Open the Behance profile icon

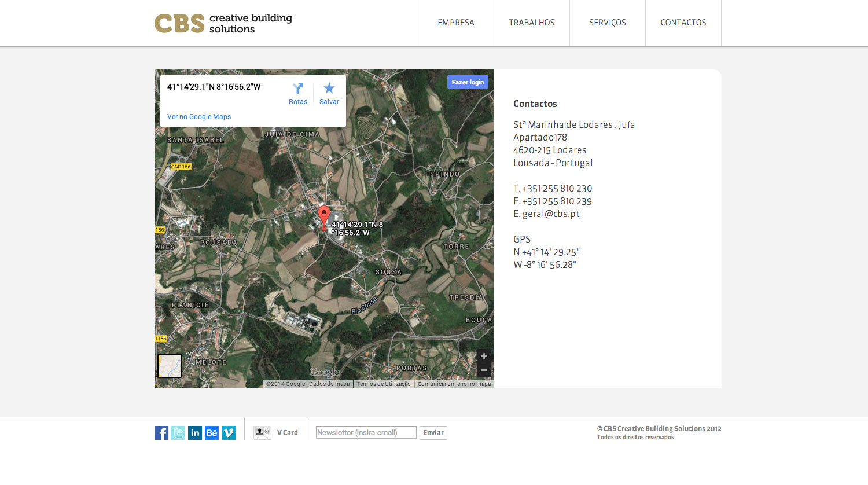(212, 432)
